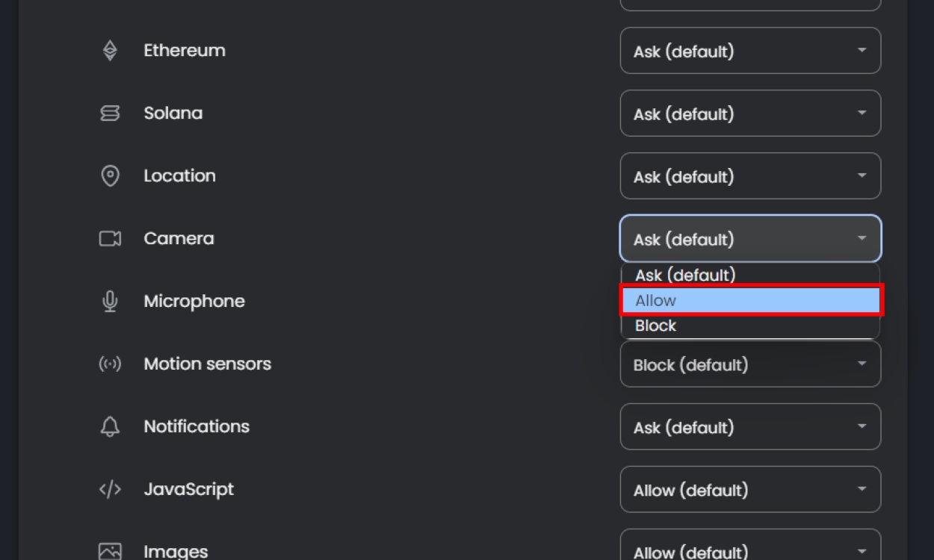Open the Motion sensors dropdown
Image resolution: width=934 pixels, height=560 pixels.
[x=750, y=365]
